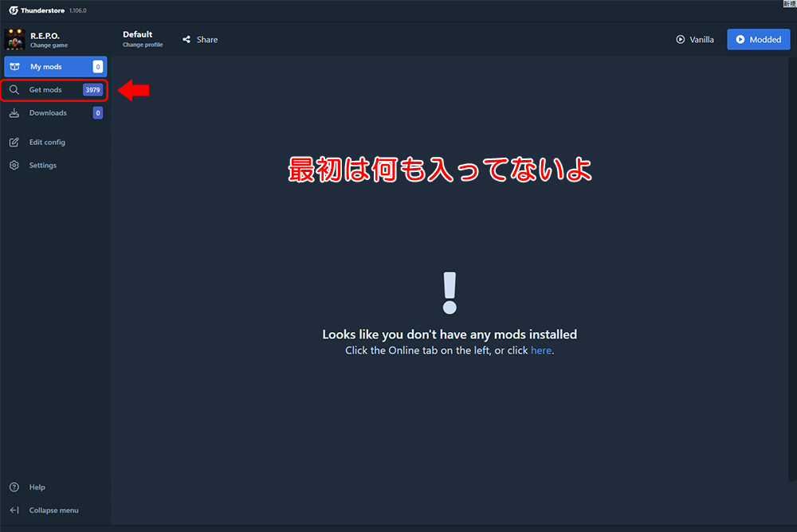Click the 3979 mods count badge
The height and width of the screenshot is (532, 797).
(92, 90)
